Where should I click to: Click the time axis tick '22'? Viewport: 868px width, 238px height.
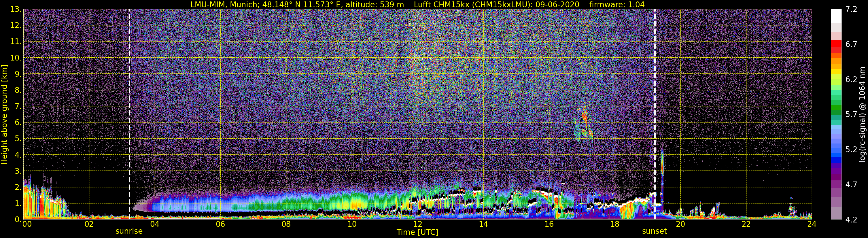click(x=746, y=224)
